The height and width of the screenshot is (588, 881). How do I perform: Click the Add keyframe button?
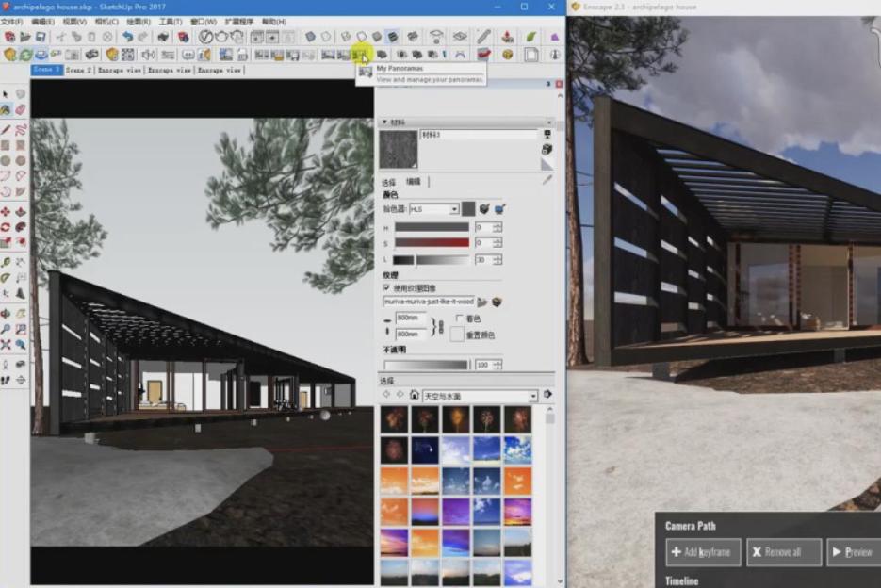click(703, 552)
